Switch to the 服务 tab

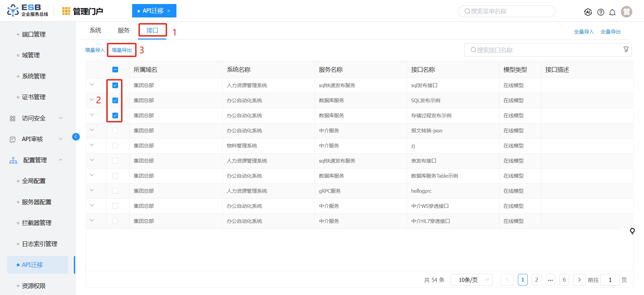[x=123, y=31]
